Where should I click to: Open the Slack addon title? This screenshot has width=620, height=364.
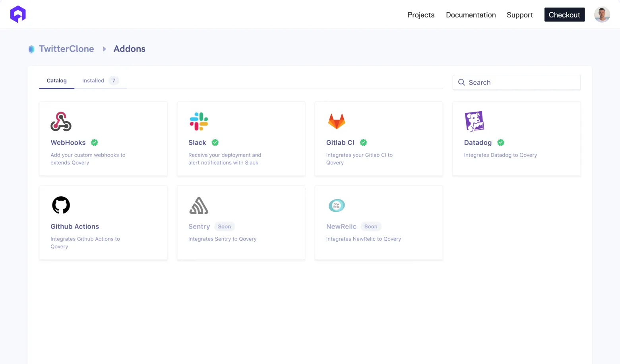(x=197, y=143)
